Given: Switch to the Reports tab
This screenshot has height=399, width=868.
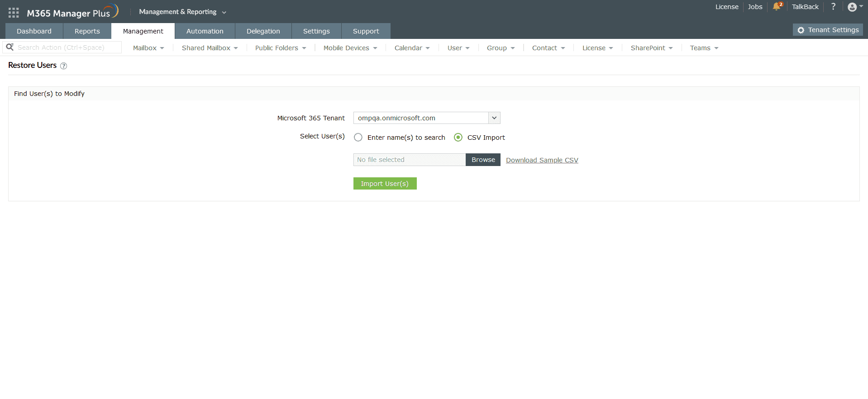Looking at the screenshot, I should 87,31.
